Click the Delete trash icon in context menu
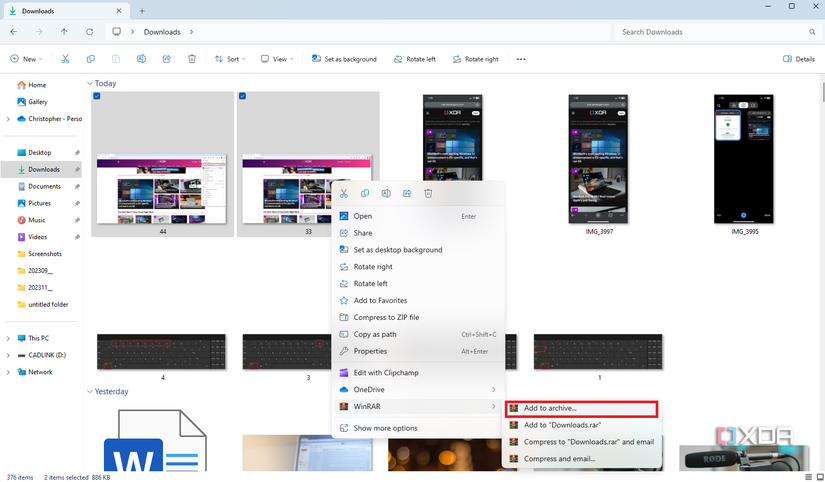The image size is (825, 482). pos(428,193)
